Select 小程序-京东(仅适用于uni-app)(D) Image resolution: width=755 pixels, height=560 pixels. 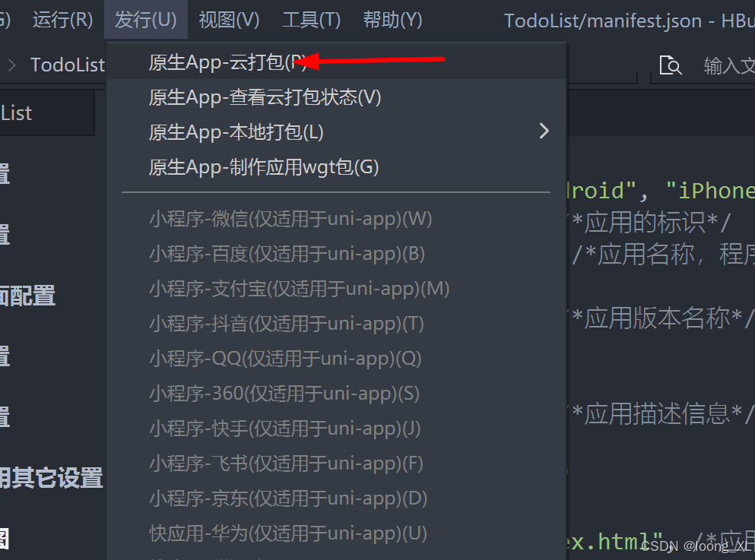click(336, 498)
